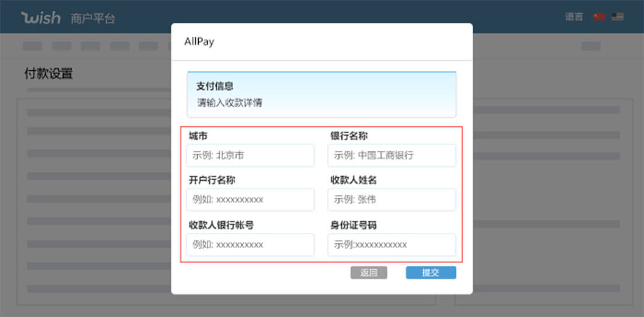Click the 付款设置 page heading
Viewport: 644px width, 317px height.
click(x=49, y=74)
